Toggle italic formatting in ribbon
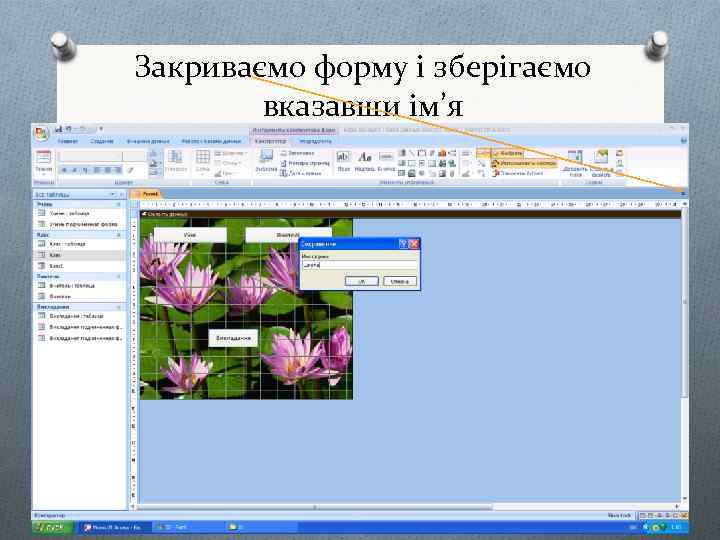The image size is (720, 540). coord(74,170)
